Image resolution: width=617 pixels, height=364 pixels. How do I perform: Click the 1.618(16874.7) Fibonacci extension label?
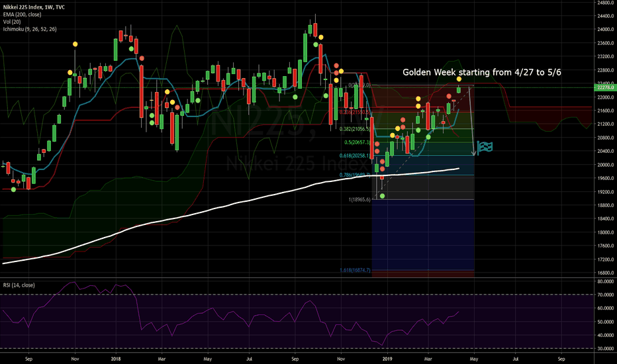click(355, 270)
